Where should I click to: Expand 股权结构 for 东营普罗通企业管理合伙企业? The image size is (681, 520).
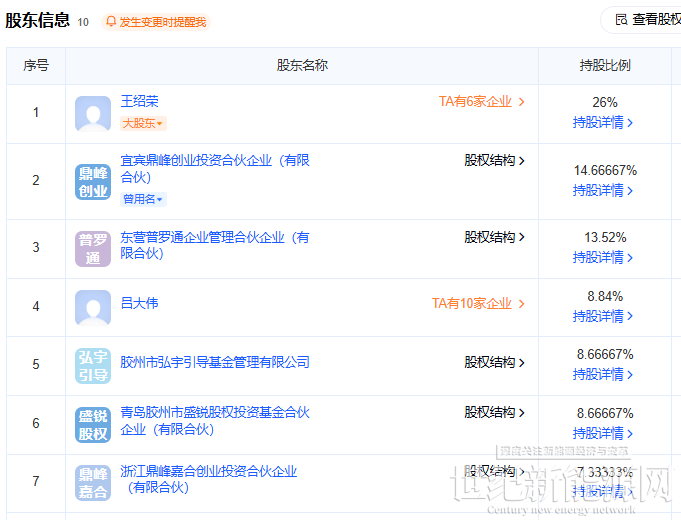(494, 237)
